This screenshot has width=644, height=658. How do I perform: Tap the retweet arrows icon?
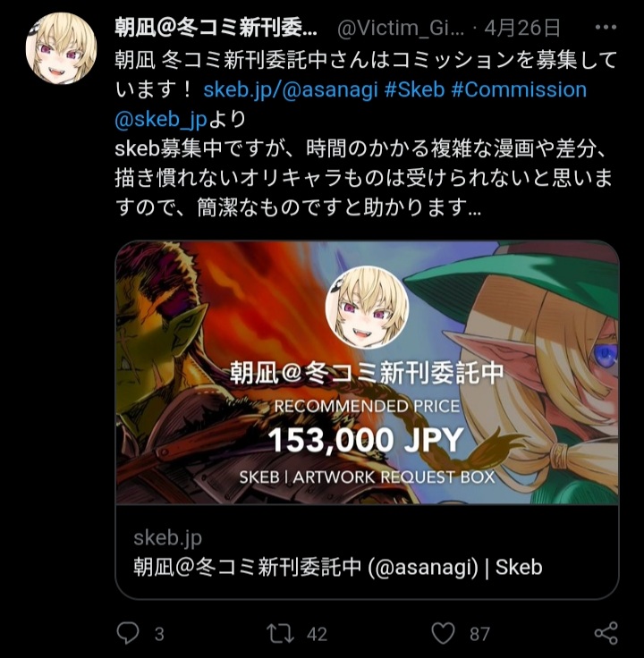[280, 634]
